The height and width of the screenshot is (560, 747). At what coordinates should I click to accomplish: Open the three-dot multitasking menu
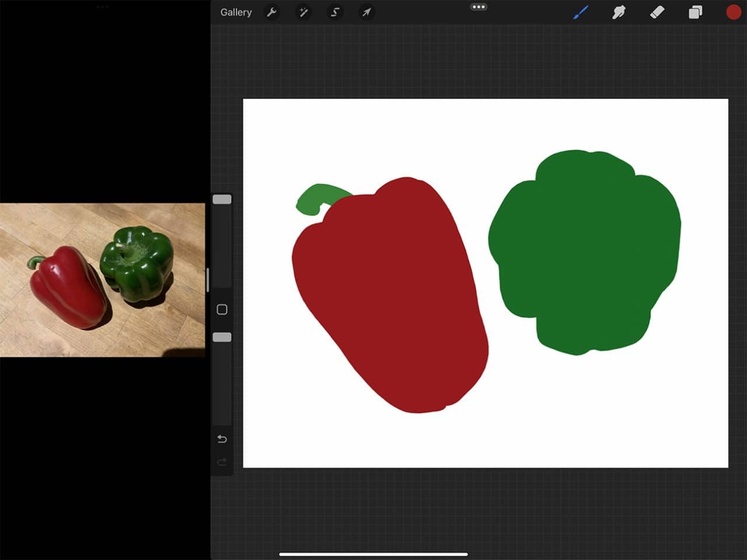(x=479, y=7)
